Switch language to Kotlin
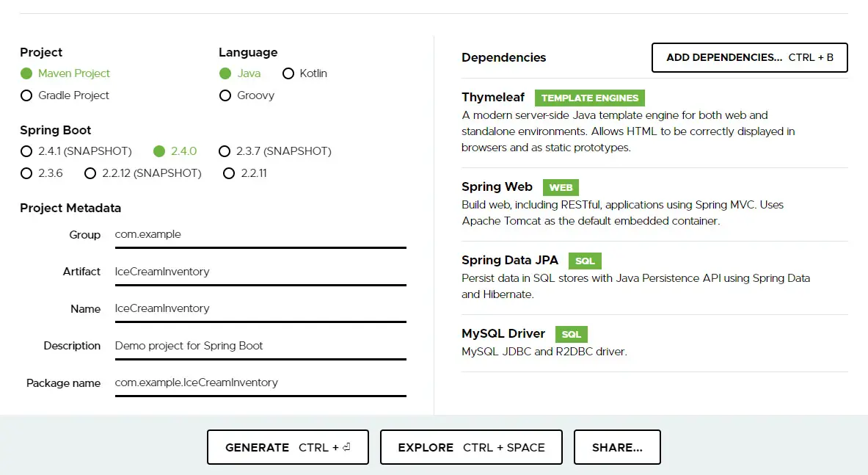This screenshot has height=475, width=868. [289, 73]
